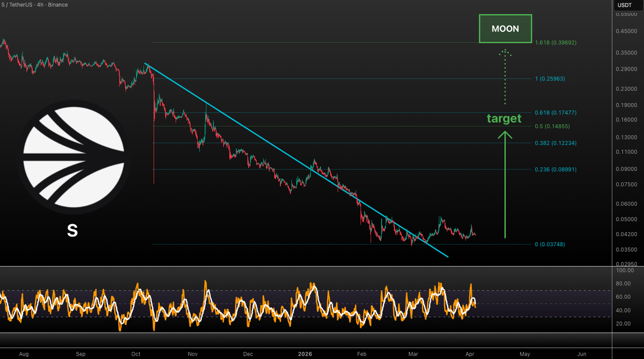Click the bold S label under the logo

pos(71,231)
